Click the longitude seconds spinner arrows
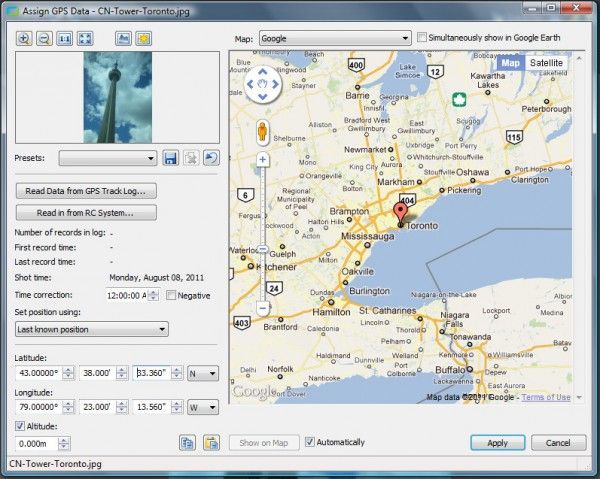The width and height of the screenshot is (600, 479). [176, 407]
